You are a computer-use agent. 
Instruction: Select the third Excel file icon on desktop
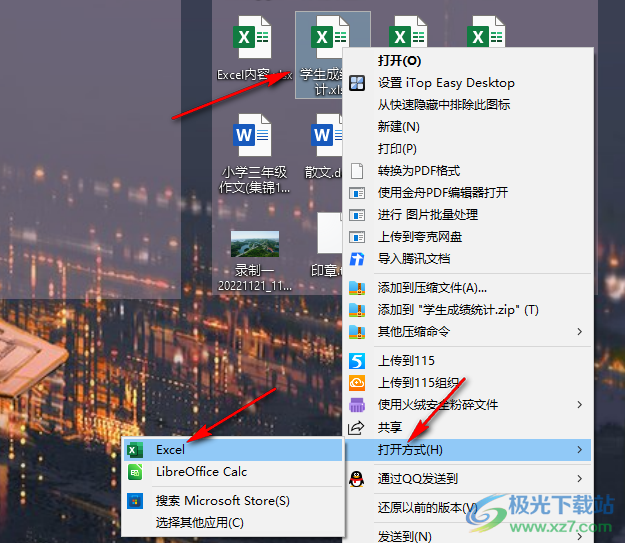pyautogui.click(x=408, y=32)
